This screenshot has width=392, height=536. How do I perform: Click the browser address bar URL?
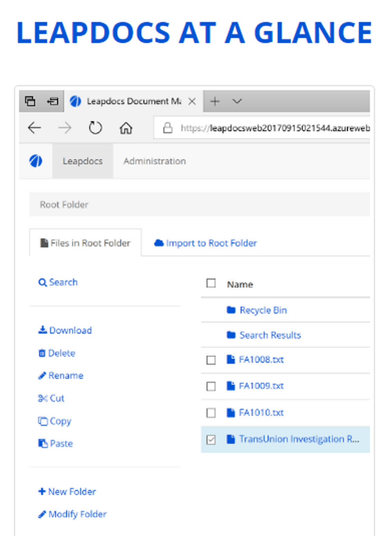[274, 128]
